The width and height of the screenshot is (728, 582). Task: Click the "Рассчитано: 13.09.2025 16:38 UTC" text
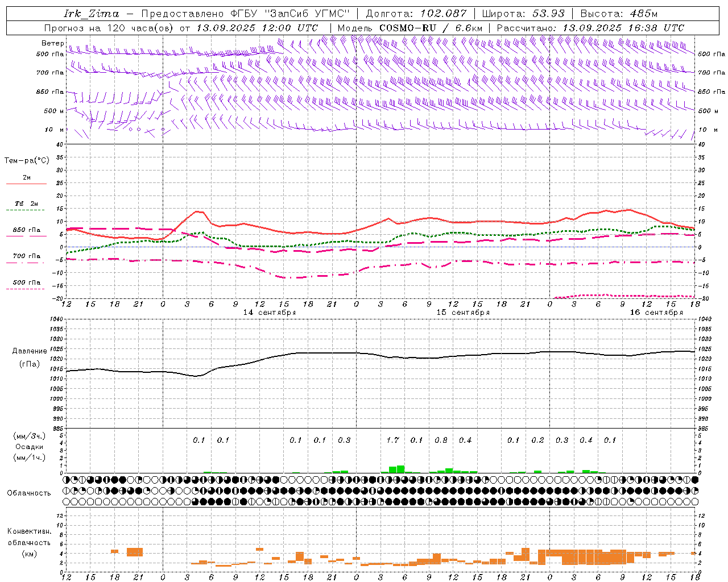click(590, 28)
